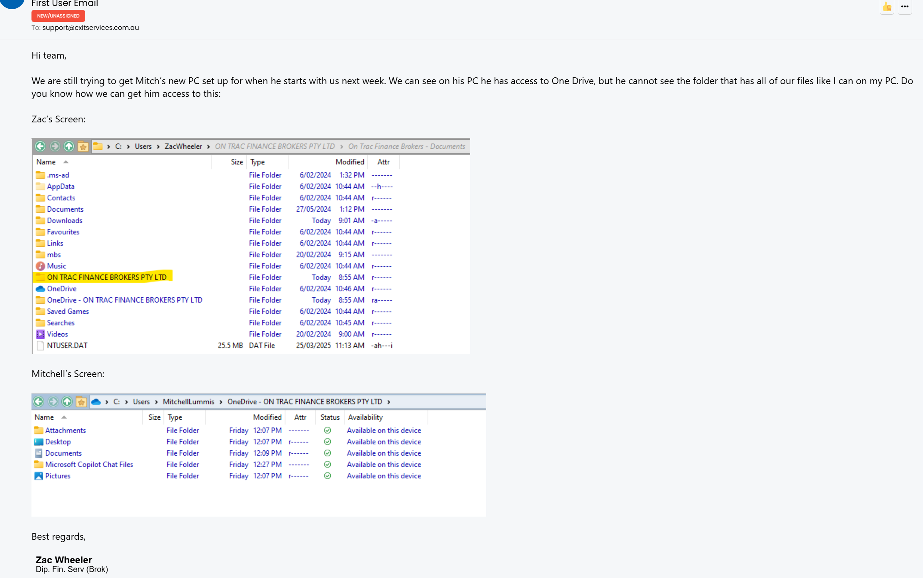Click the star folder icon in Mitchell's screen

[x=81, y=401]
